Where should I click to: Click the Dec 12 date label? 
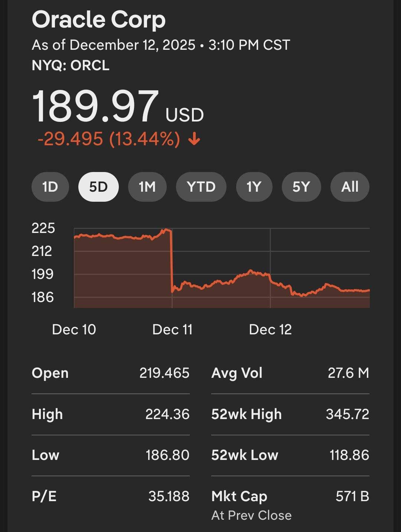[x=270, y=330]
